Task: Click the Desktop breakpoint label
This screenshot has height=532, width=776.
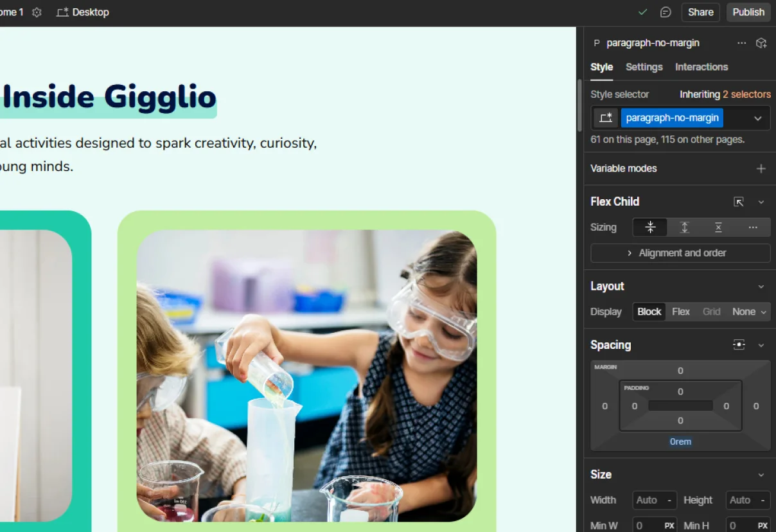Action: (91, 12)
